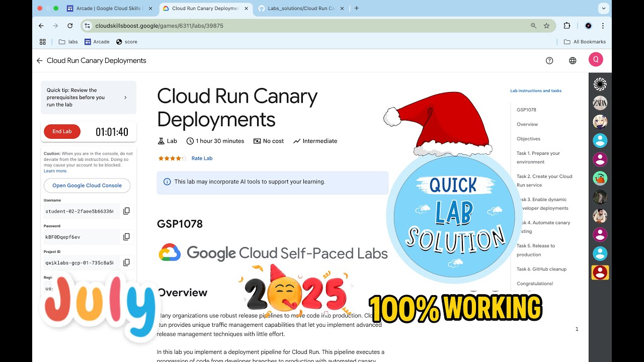This screenshot has height=362, width=644.
Task: Bookmark this page with the star icon
Action: pos(546,26)
